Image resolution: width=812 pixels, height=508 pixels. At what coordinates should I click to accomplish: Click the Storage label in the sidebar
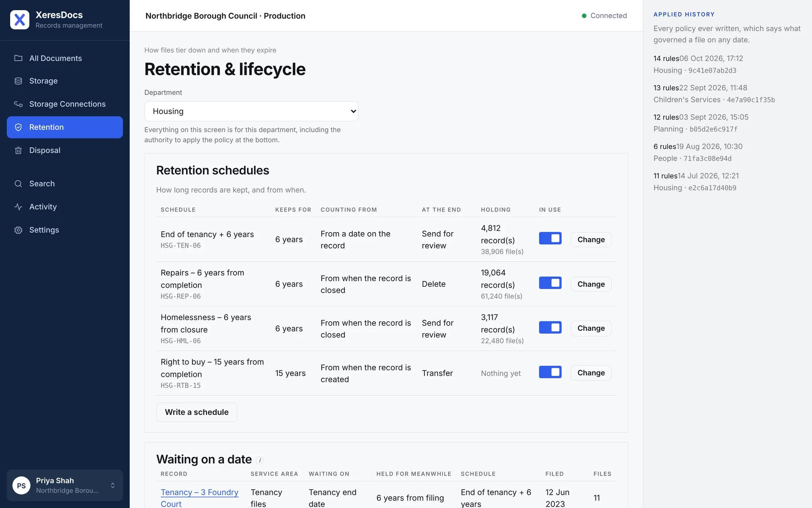(43, 81)
